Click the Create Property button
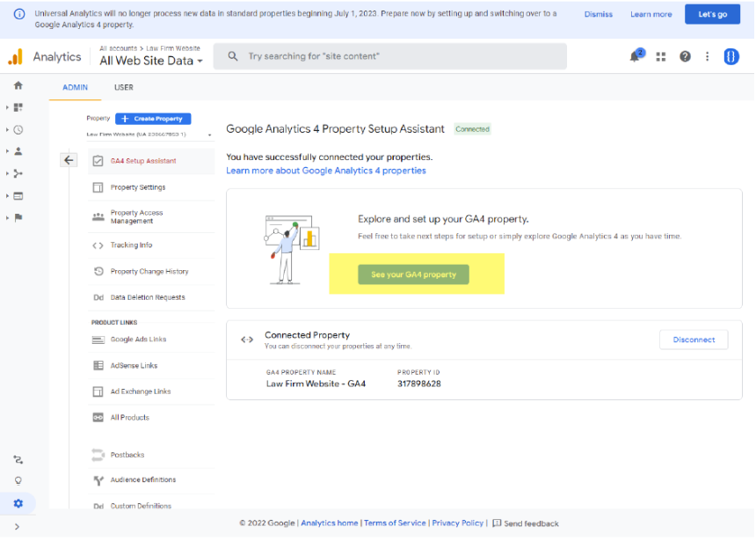Screen dimensions: 756x541 pyautogui.click(x=153, y=119)
